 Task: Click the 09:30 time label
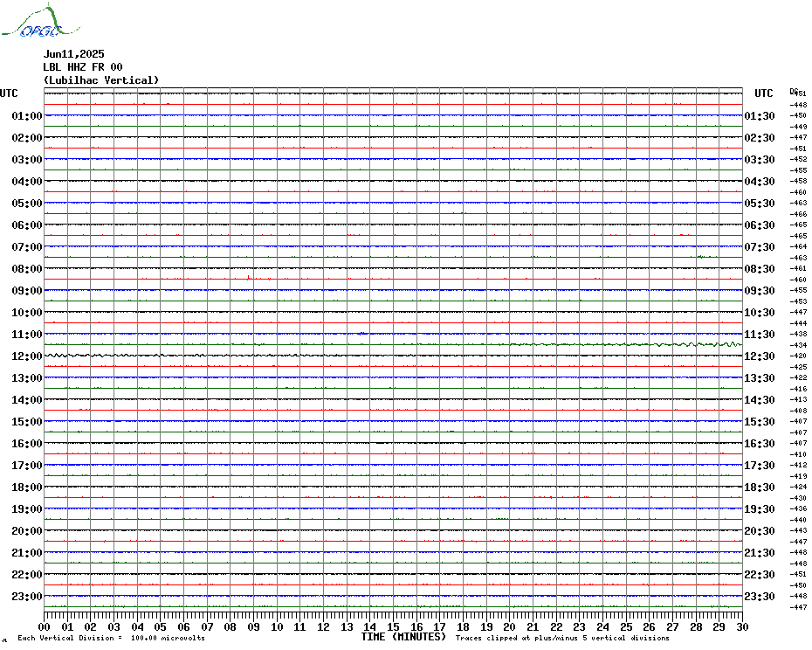(x=760, y=290)
